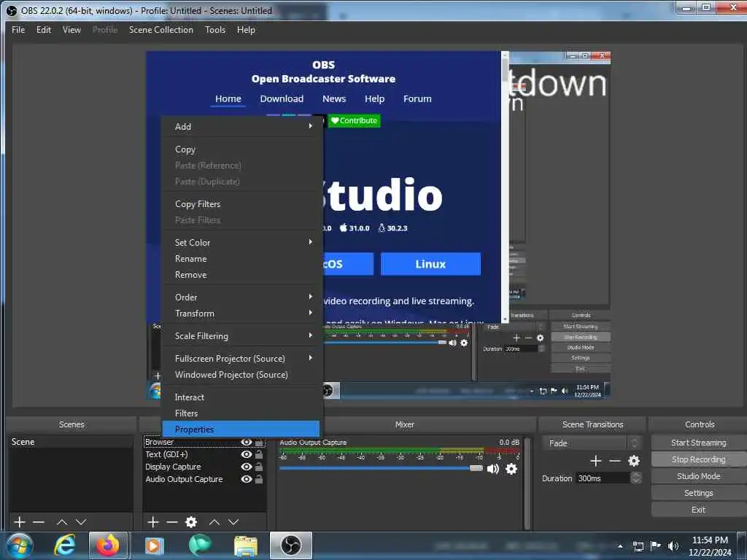The width and height of the screenshot is (747, 560).
Task: Move scene up with arrow icon
Action: [x=62, y=522]
